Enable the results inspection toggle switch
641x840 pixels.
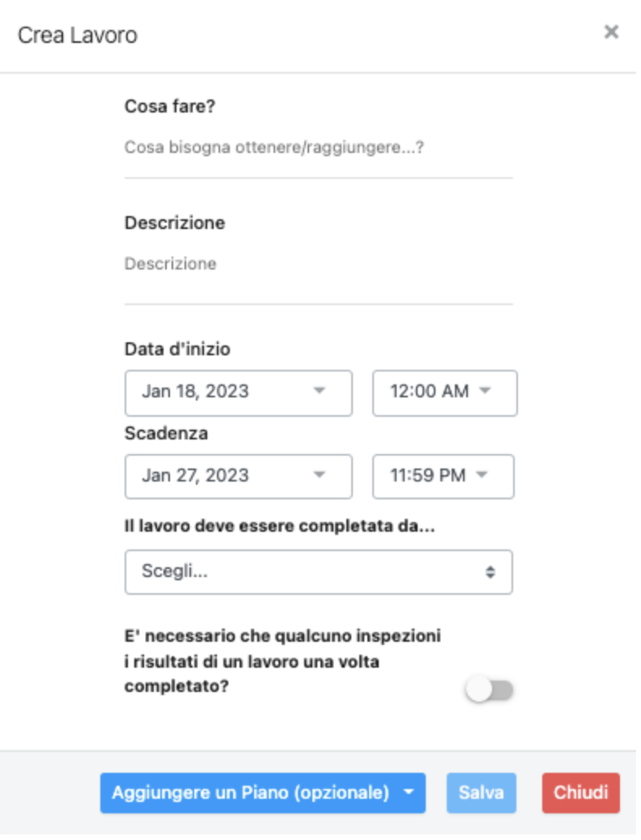tap(490, 690)
